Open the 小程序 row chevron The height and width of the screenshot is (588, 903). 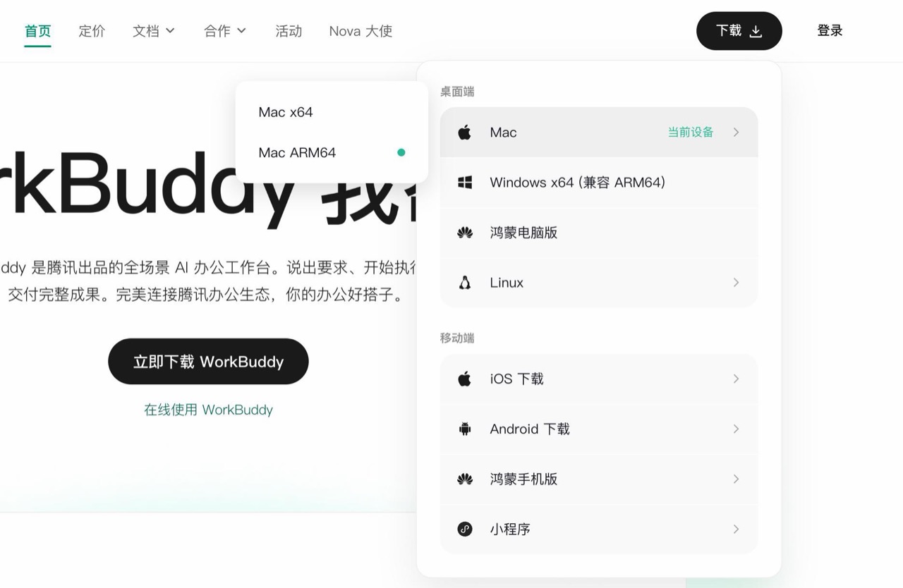[x=736, y=529]
